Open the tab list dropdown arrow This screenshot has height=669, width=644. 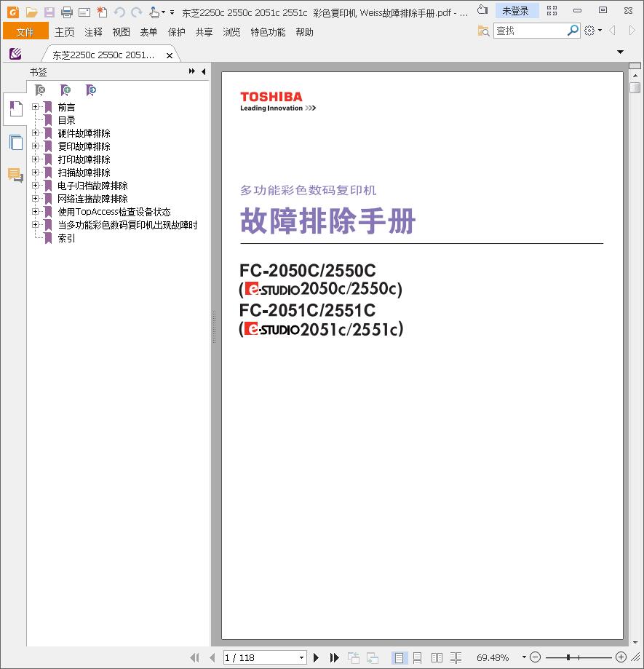pyautogui.click(x=621, y=52)
